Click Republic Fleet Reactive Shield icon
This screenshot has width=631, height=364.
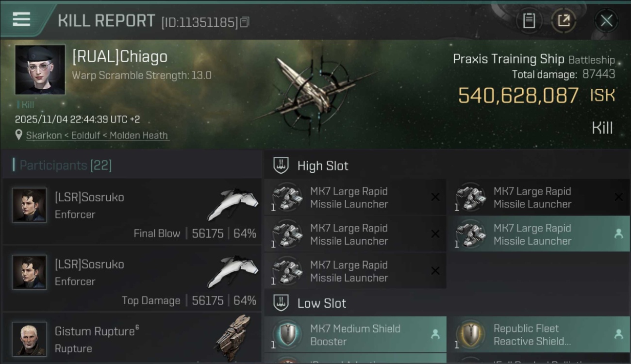(471, 334)
